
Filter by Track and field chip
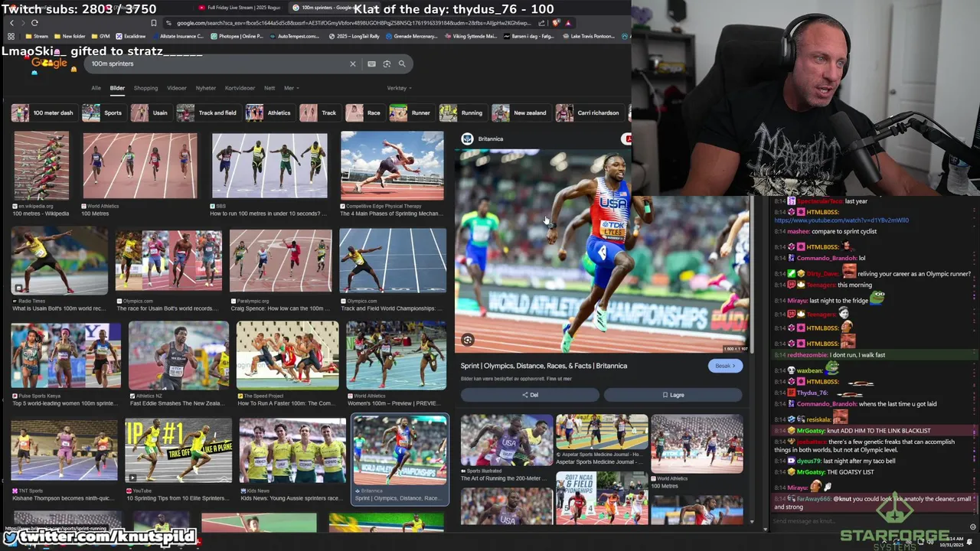(207, 113)
